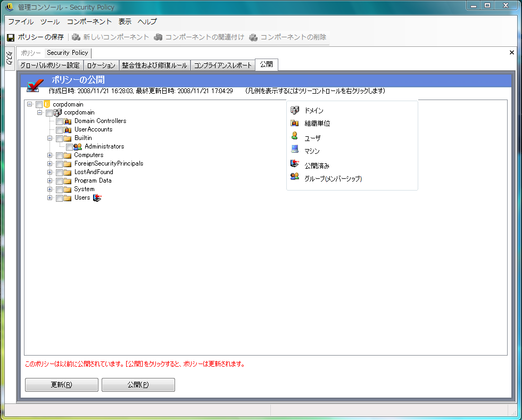Check the child corpdomain domain checkbox
Screen dimensions: 522x420
[x=49, y=113]
